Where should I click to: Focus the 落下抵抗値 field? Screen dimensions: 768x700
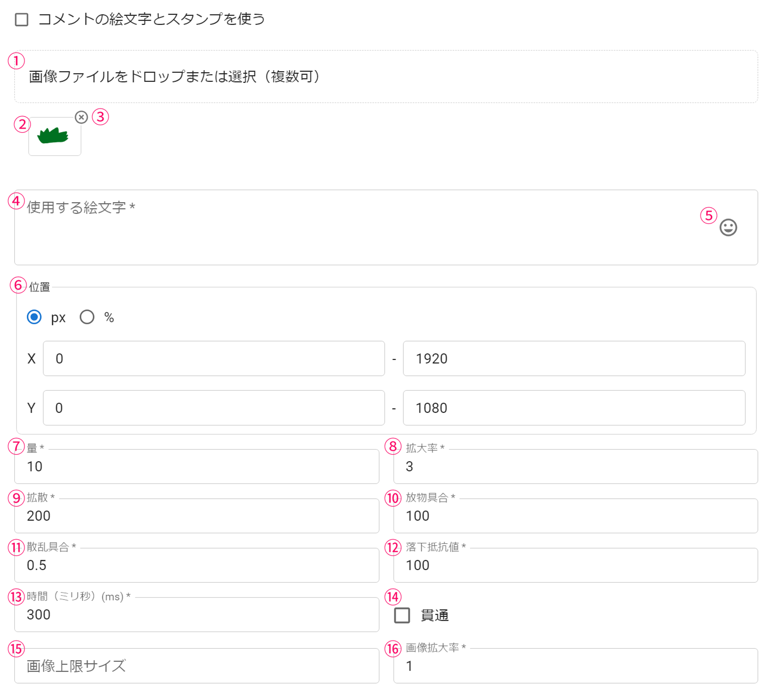click(575, 565)
